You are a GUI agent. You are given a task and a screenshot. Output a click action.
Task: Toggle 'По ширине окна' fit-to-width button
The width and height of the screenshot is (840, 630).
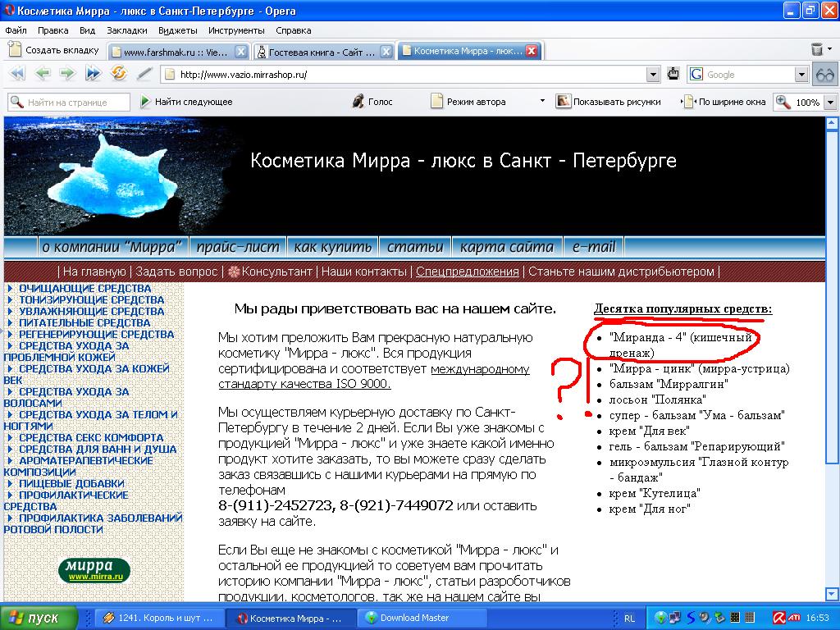pos(726,102)
